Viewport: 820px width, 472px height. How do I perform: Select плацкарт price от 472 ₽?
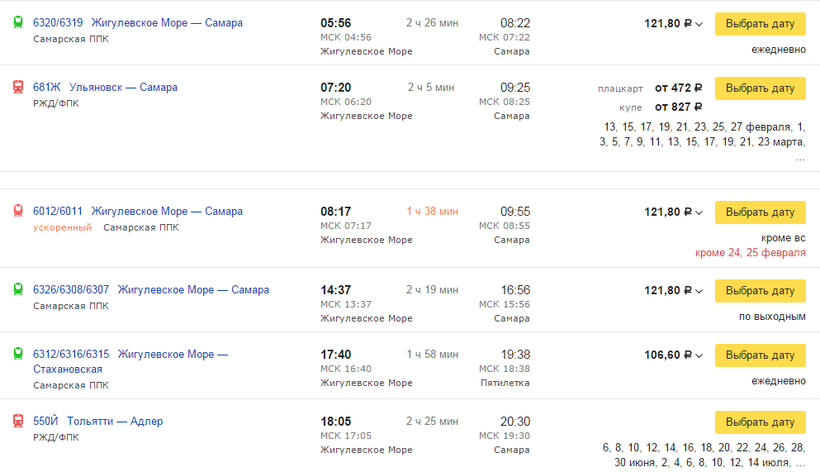[678, 87]
